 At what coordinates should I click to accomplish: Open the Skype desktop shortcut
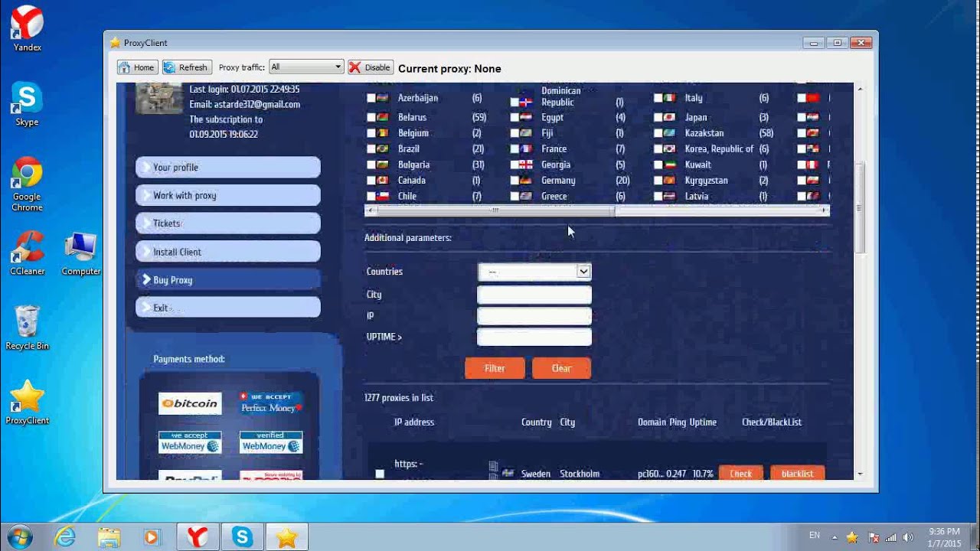[27, 104]
